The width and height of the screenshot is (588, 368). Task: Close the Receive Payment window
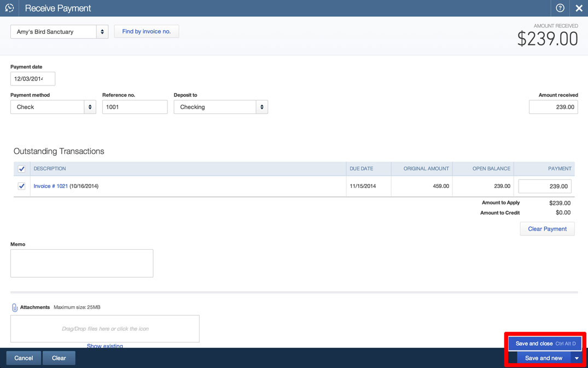point(579,8)
